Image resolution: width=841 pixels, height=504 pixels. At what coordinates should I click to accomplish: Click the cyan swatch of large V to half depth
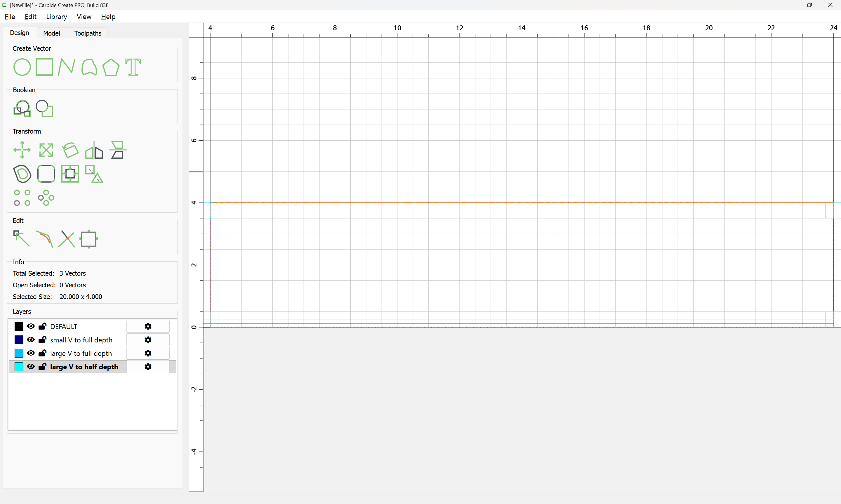tap(19, 366)
